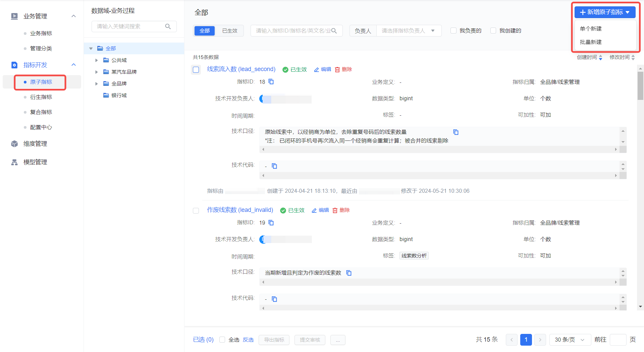
Task: Switch to the 已生效 tab
Action: [x=230, y=31]
